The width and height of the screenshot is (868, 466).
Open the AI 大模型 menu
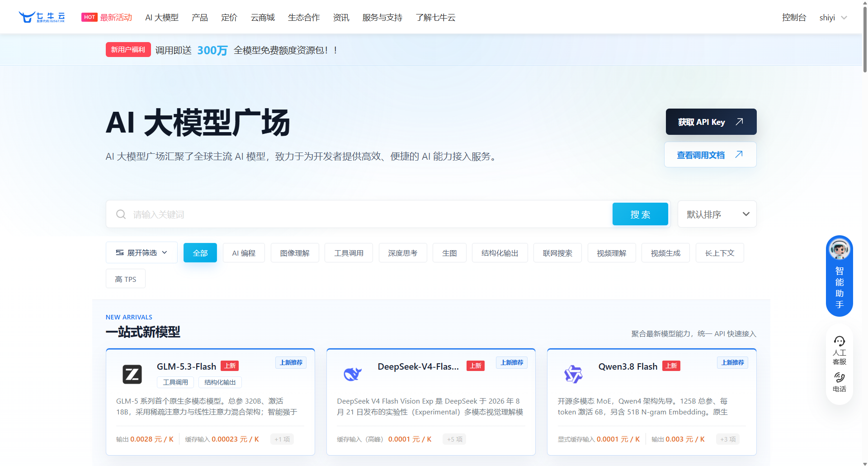[x=162, y=17]
